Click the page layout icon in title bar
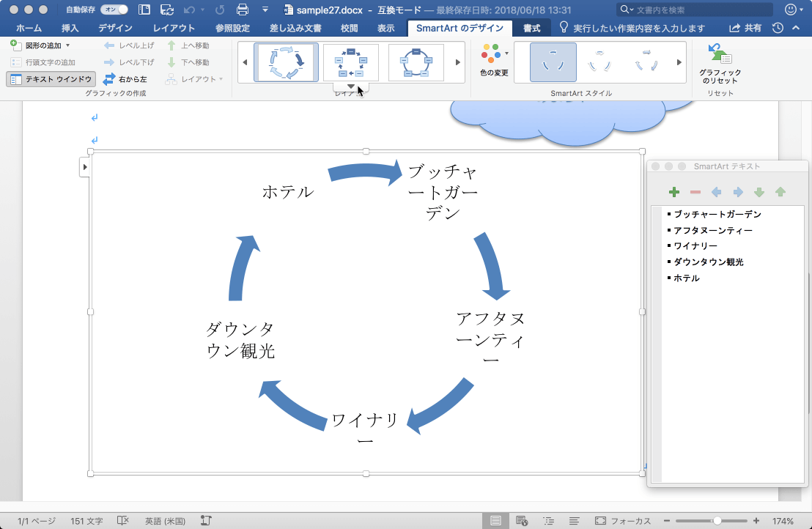812x529 pixels. click(x=144, y=10)
